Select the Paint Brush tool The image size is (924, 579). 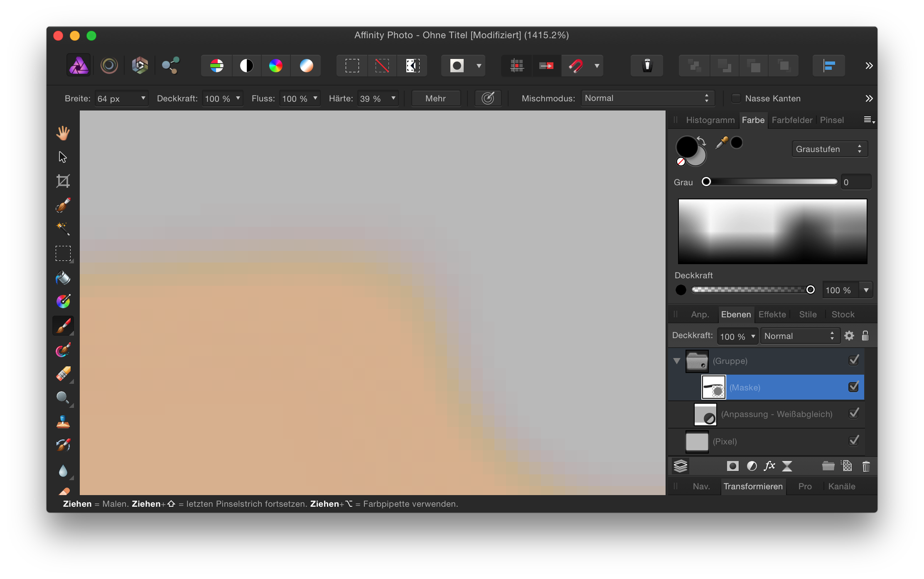63,326
